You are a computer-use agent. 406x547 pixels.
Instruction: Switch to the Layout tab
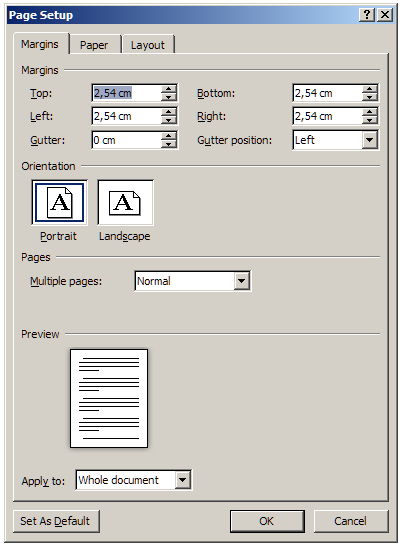(148, 45)
